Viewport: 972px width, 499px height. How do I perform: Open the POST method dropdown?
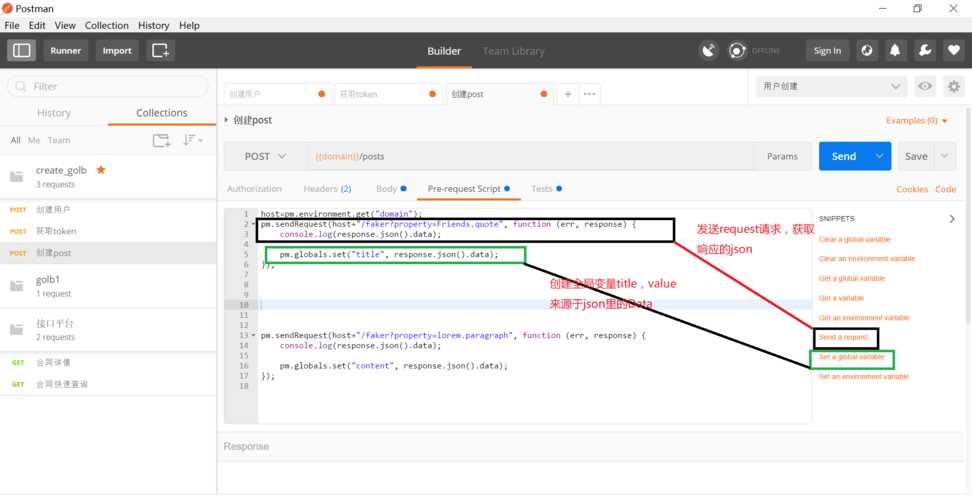(265, 156)
